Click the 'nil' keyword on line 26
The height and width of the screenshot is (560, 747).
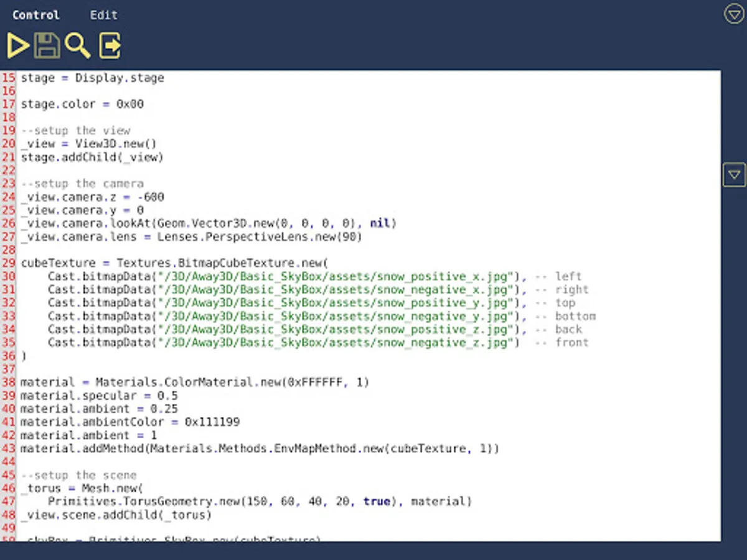pos(380,223)
